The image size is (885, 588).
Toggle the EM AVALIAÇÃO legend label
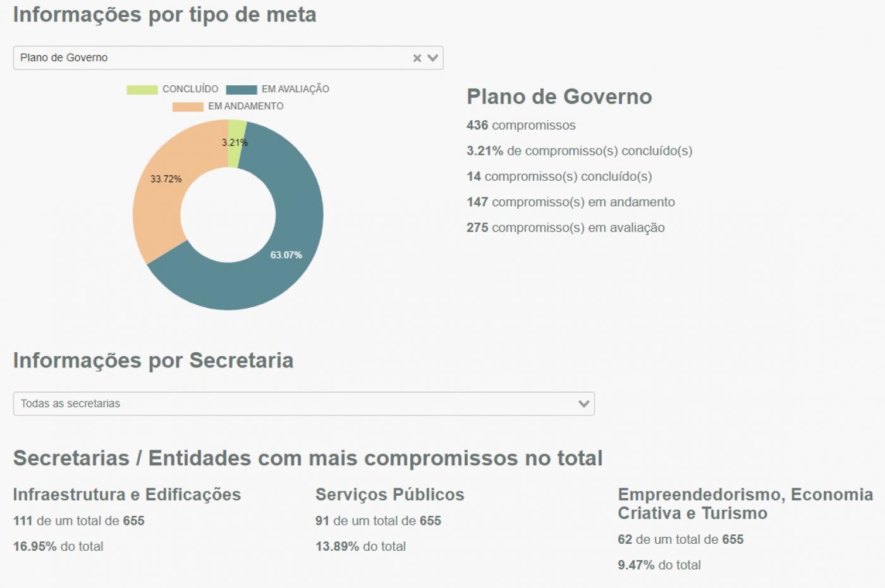coord(295,89)
